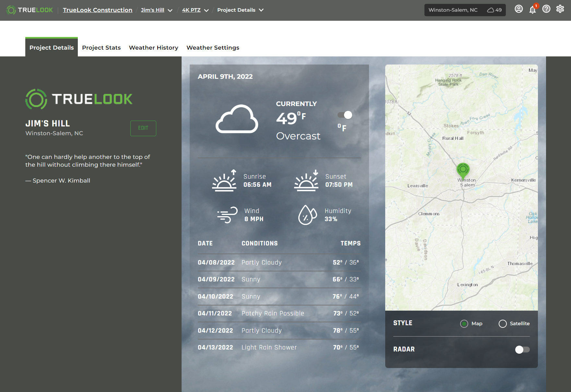Click the sunrise icon
This screenshot has height=392, width=571.
(x=224, y=181)
